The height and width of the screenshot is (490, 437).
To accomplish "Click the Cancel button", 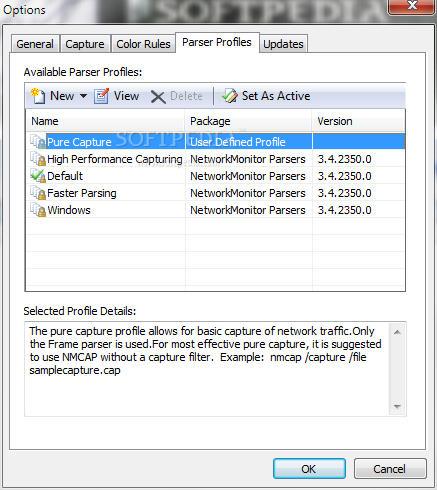I will [x=390, y=469].
